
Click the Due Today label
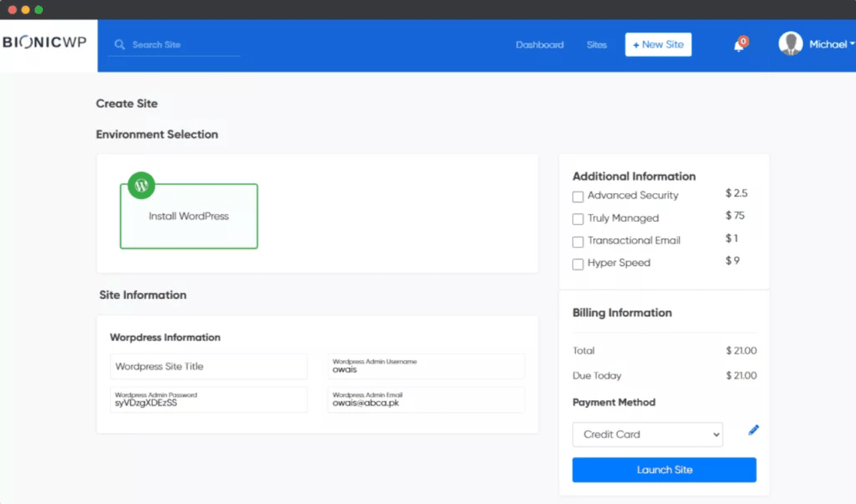click(597, 375)
